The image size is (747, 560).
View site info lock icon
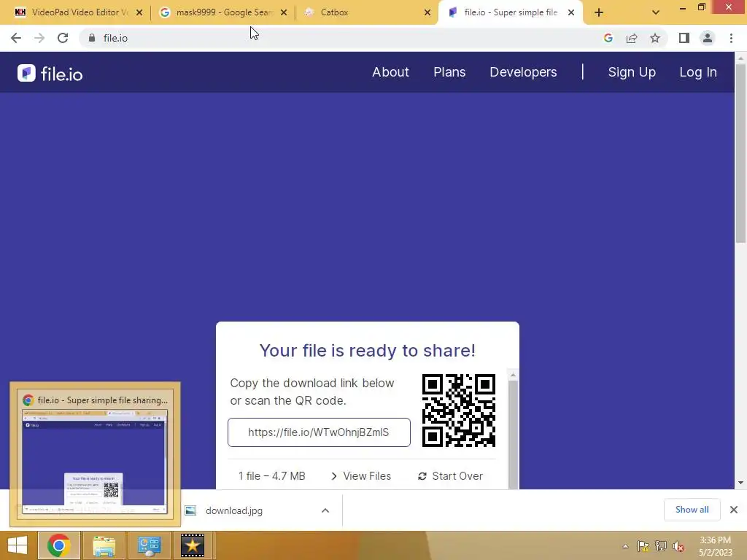[x=92, y=38]
